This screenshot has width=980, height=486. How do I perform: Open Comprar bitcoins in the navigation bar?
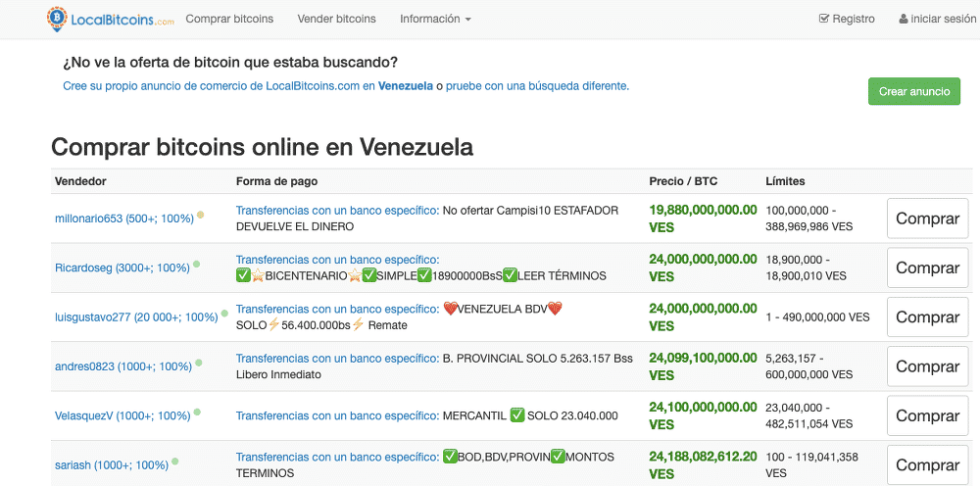coord(229,19)
